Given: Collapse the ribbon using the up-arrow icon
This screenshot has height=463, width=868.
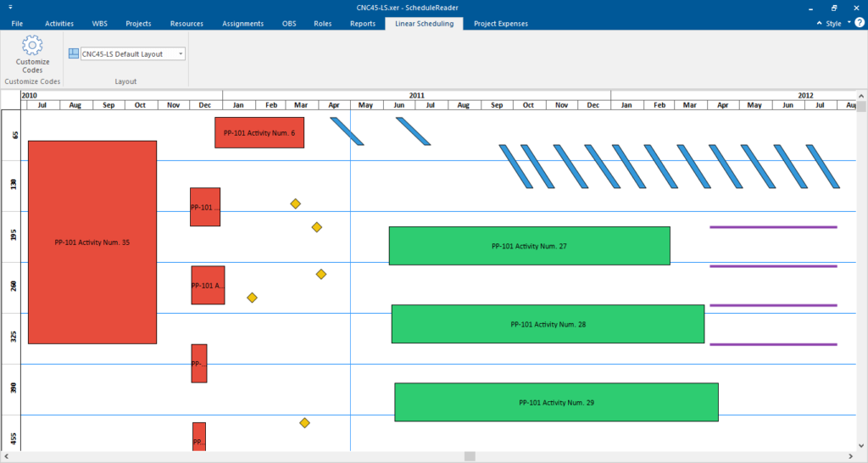Looking at the screenshot, I should [819, 24].
